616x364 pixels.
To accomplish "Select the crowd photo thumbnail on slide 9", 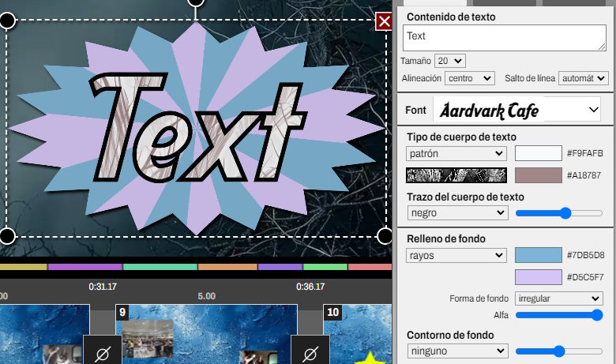I will coord(148,337).
